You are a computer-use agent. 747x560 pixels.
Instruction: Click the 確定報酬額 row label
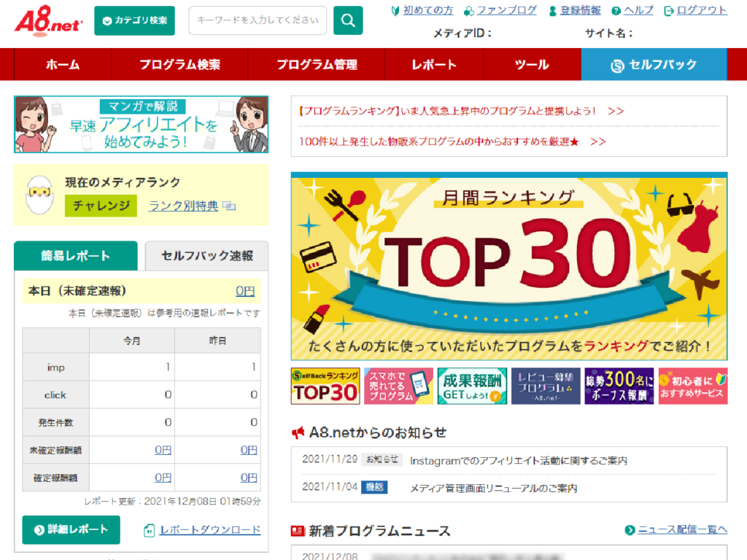(55, 478)
